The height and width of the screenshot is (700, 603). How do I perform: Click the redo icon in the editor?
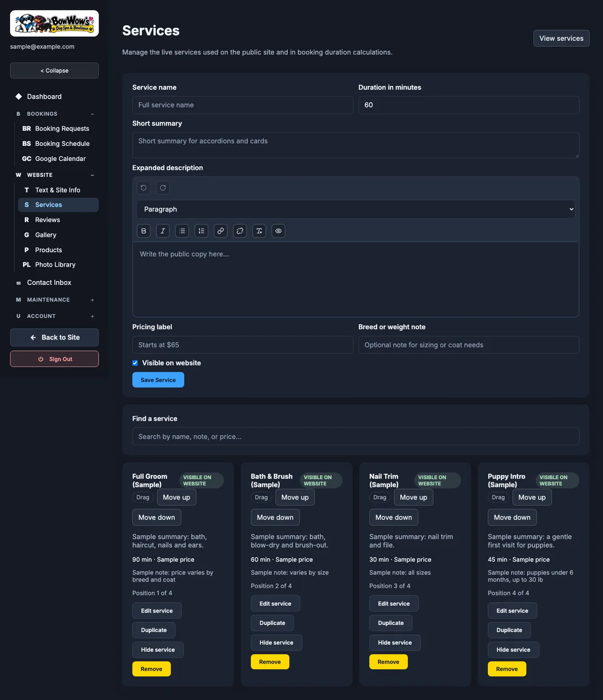pyautogui.click(x=163, y=187)
